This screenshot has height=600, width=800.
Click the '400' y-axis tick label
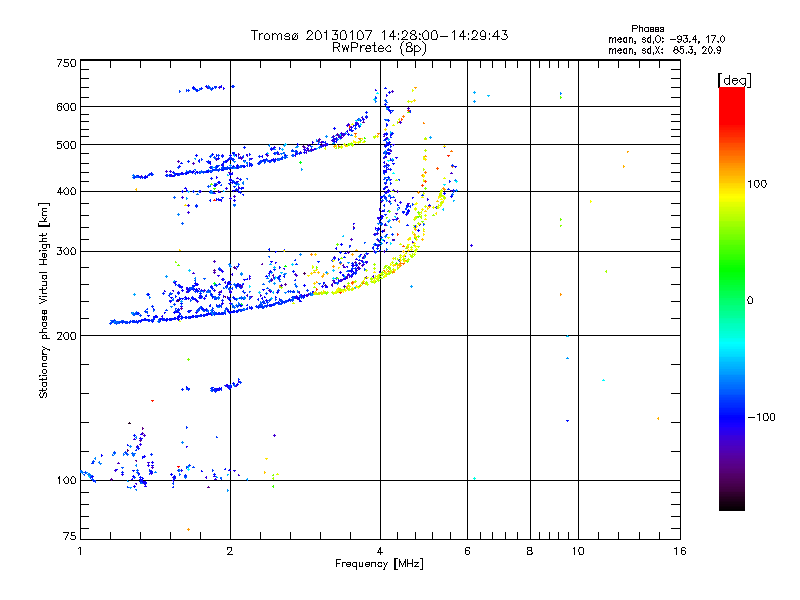point(66,191)
